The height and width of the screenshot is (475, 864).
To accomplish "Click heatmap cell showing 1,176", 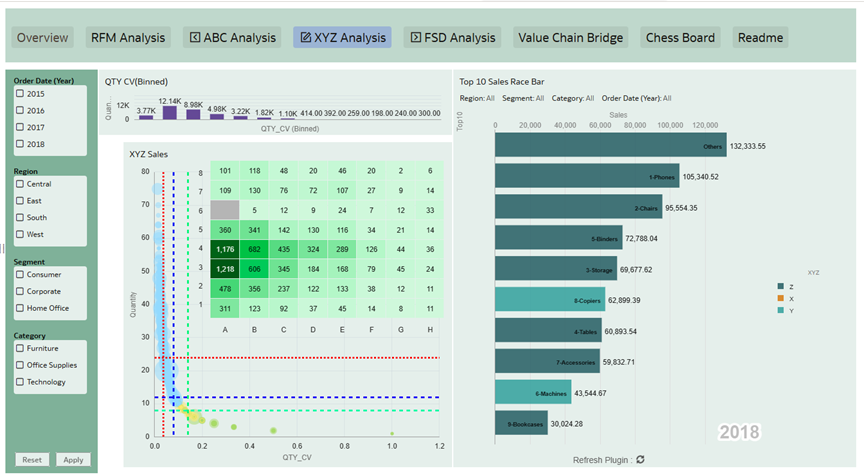I will [225, 249].
